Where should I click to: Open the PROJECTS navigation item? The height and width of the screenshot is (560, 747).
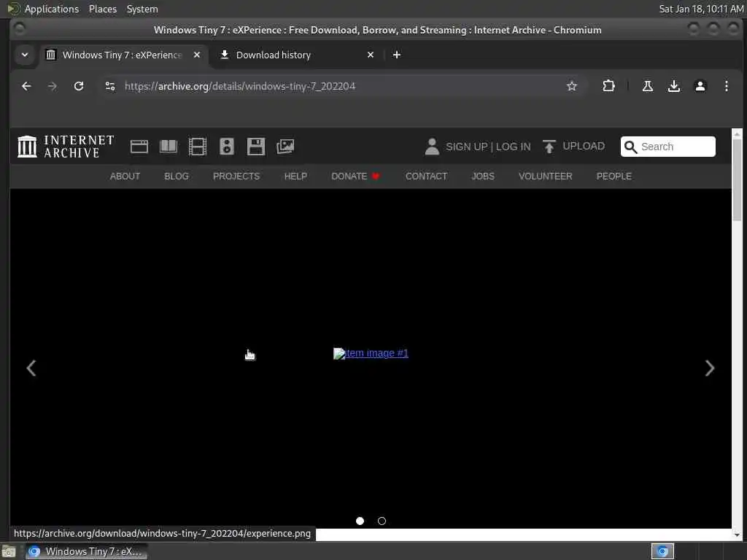(236, 176)
